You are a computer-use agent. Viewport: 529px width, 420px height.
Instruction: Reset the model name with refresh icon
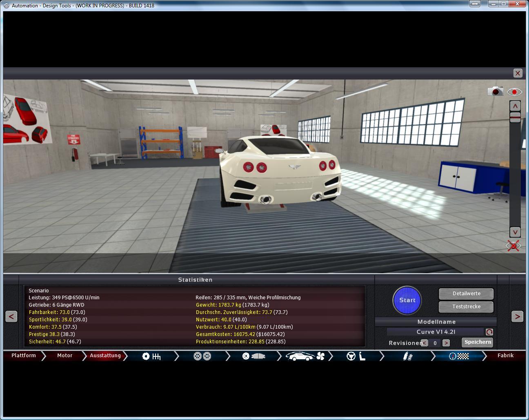click(x=489, y=332)
